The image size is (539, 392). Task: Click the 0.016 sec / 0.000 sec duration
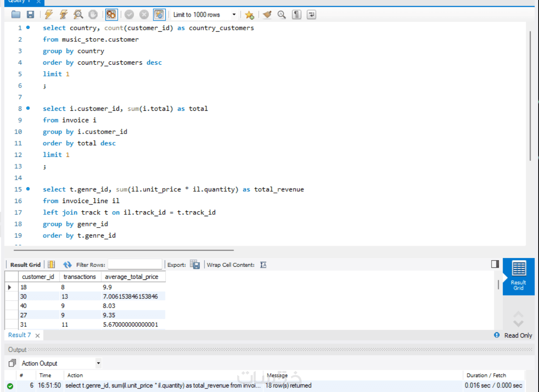click(x=494, y=385)
